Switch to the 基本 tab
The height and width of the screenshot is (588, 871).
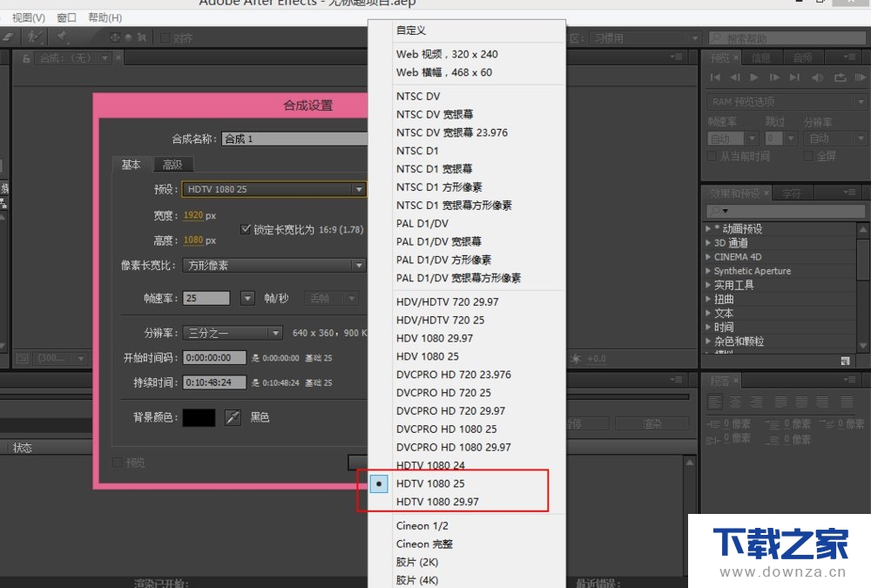(132, 165)
